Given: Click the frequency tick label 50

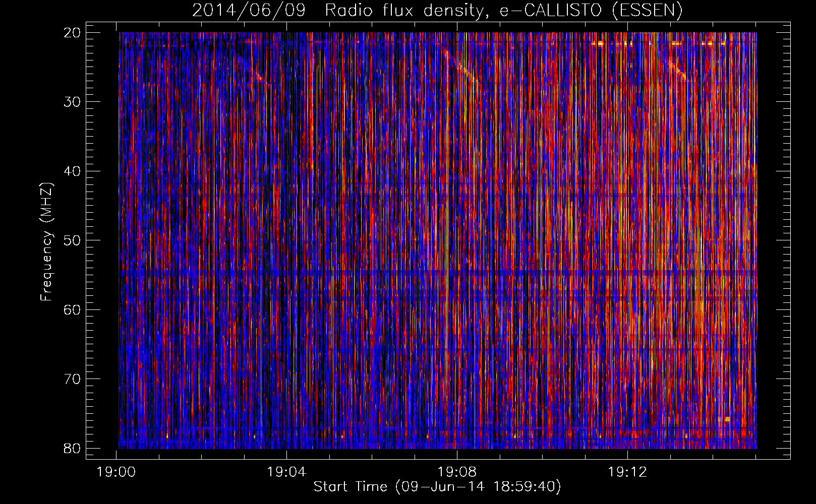Looking at the screenshot, I should [73, 240].
